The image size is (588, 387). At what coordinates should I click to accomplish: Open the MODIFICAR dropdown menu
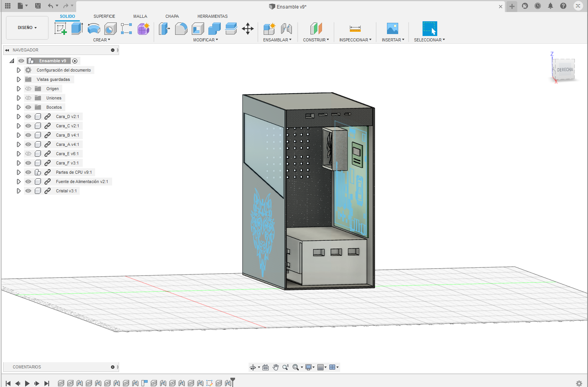pos(205,40)
